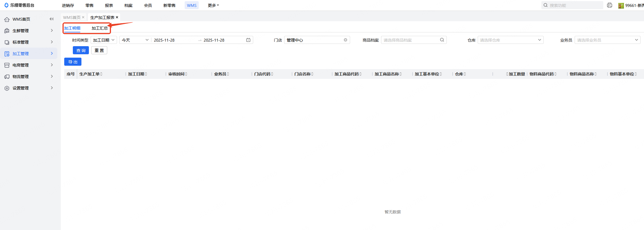Click the 标准管理 sidebar icon
This screenshot has height=230, width=644.
coord(7,42)
